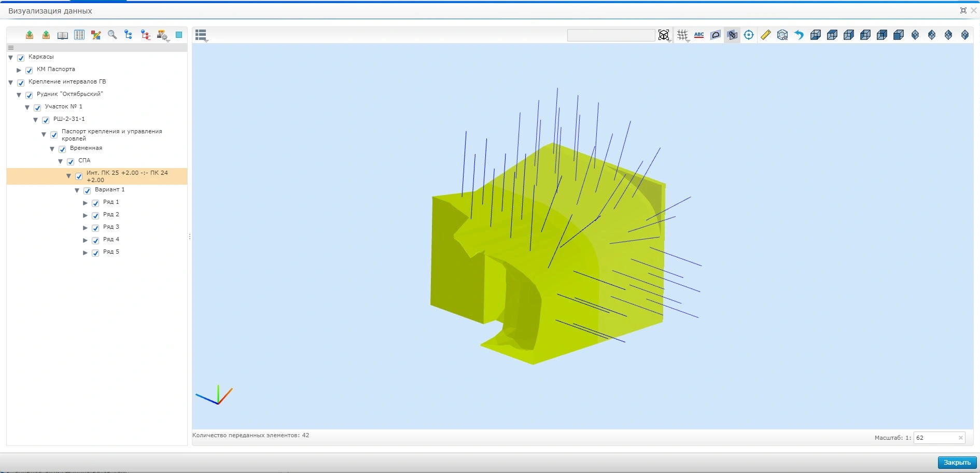Toggle the Вариант 1 checkbox
Viewport: 980px width, 473px height.
click(x=87, y=190)
